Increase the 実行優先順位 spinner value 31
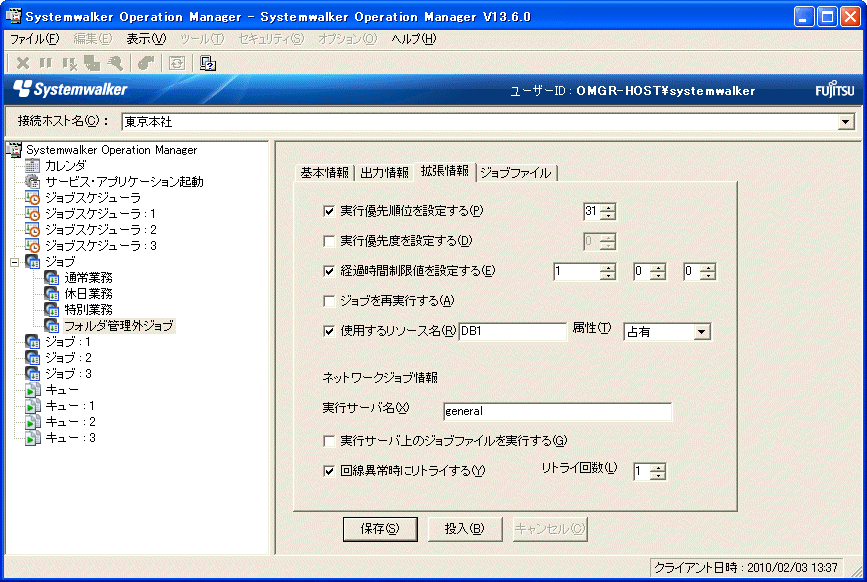This screenshot has height=582, width=867. click(x=608, y=207)
